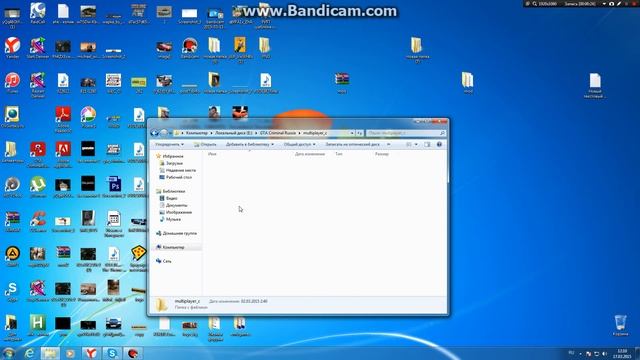This screenshot has height=360, width=640.
Task: Expand the view options dropdown arrow
Action: (x=416, y=144)
